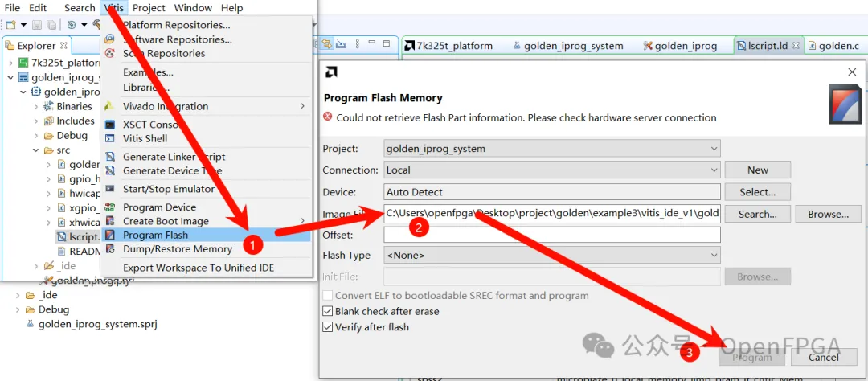The image size is (868, 381).
Task: Click the Save toolbar icon
Action: tap(37, 25)
